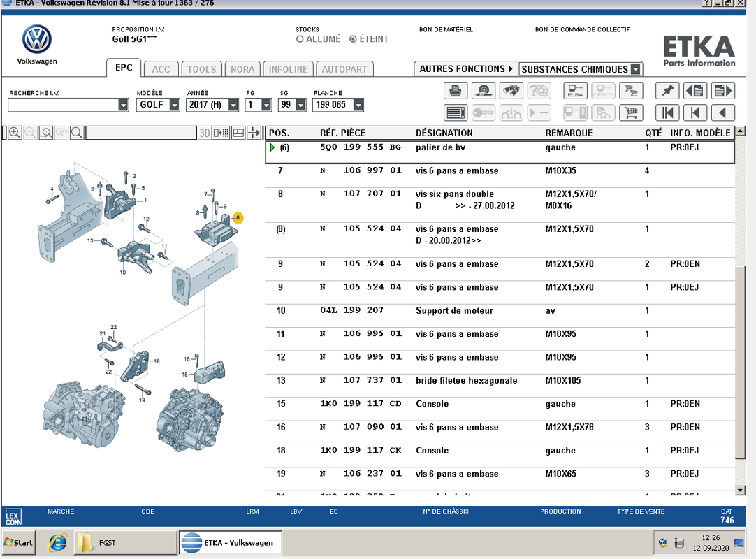This screenshot has width=756, height=559.
Task: Switch to the TOOLS tab
Action: (201, 69)
